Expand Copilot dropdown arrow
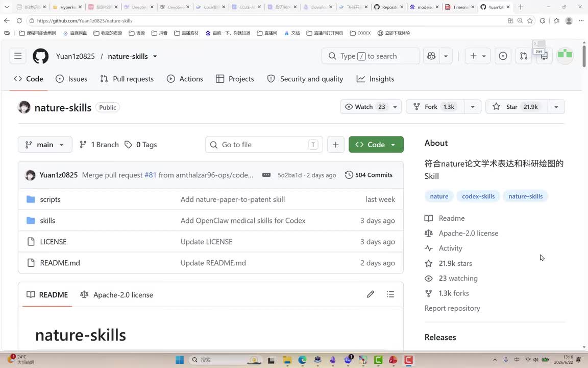Viewport: 588px width, 368px height. pos(446,56)
